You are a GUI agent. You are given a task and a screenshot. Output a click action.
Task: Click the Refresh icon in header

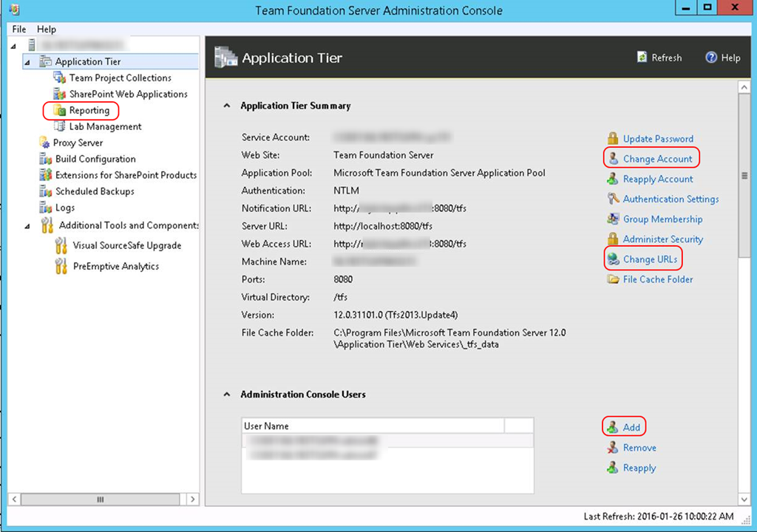pyautogui.click(x=642, y=58)
